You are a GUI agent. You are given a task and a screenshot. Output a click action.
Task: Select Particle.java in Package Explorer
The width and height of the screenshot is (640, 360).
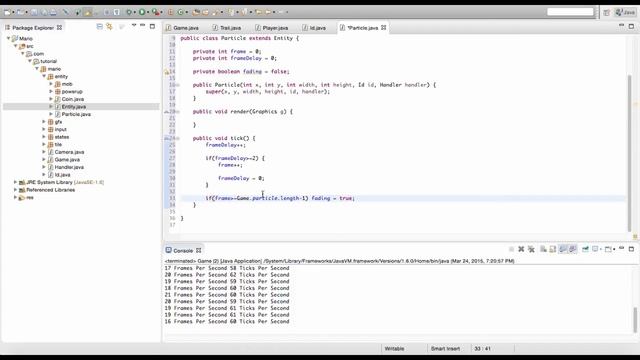tap(76, 114)
